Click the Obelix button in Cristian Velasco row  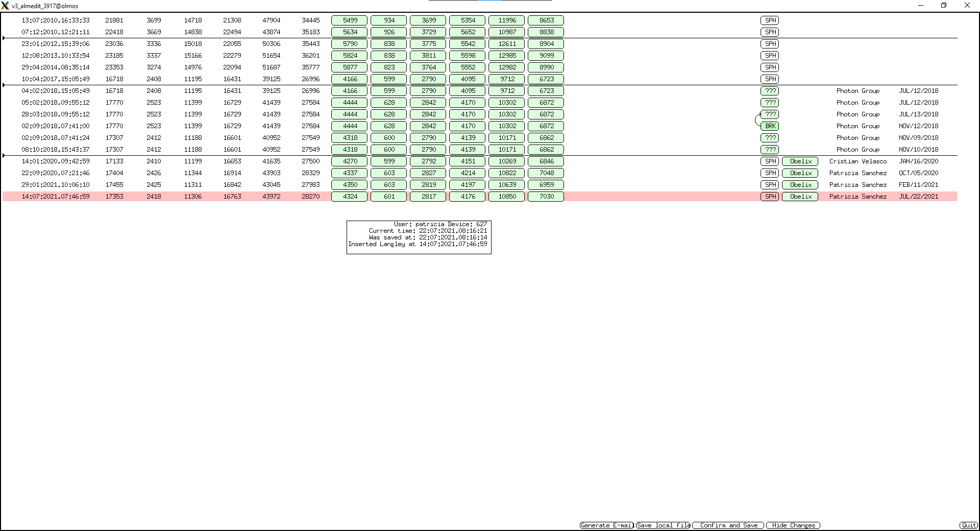coord(800,161)
